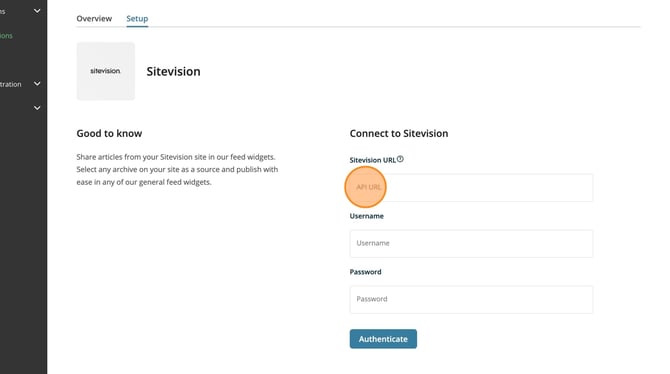Click the Sitevision heading text

click(173, 71)
